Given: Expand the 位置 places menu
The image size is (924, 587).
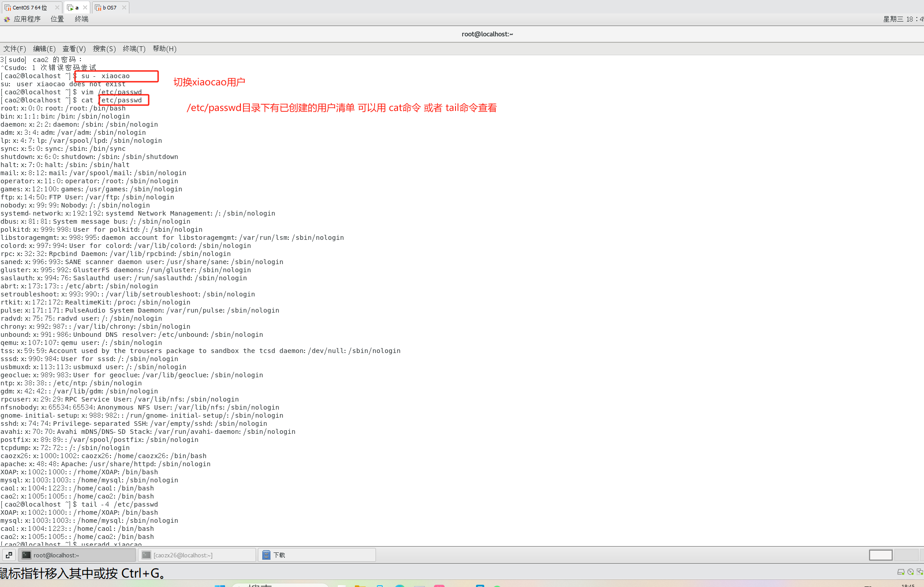Looking at the screenshot, I should click(x=57, y=19).
